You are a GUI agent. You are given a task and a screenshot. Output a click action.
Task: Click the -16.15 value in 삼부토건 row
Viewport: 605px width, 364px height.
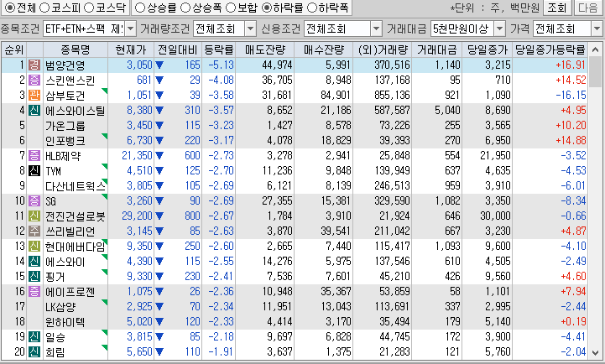click(571, 96)
